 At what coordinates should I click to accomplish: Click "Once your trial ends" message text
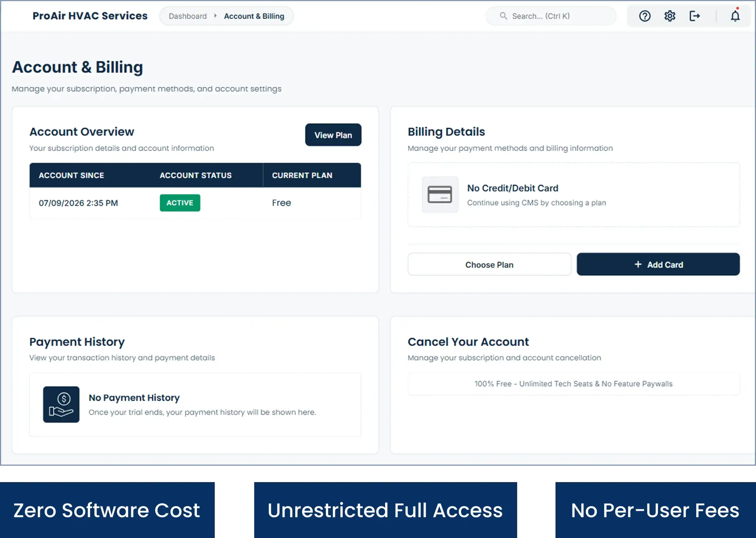click(202, 412)
